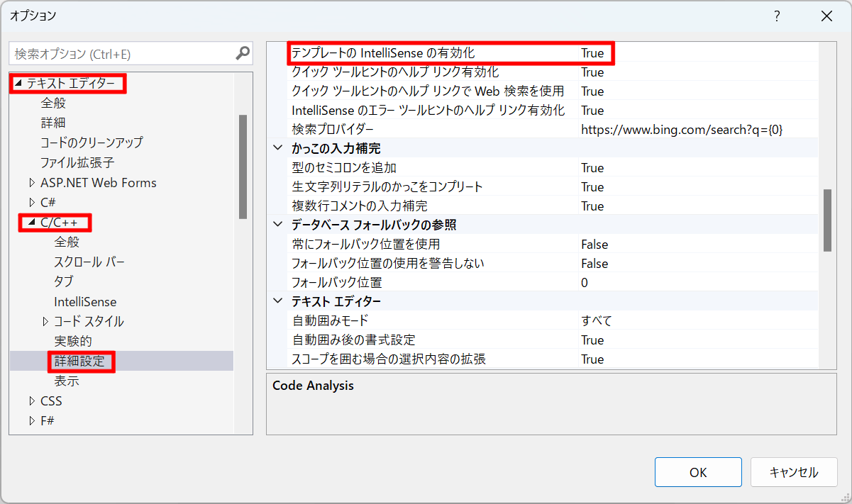This screenshot has width=852, height=504.
Task: Collapse the データベース フォールバックの参照 section
Action: click(x=277, y=225)
